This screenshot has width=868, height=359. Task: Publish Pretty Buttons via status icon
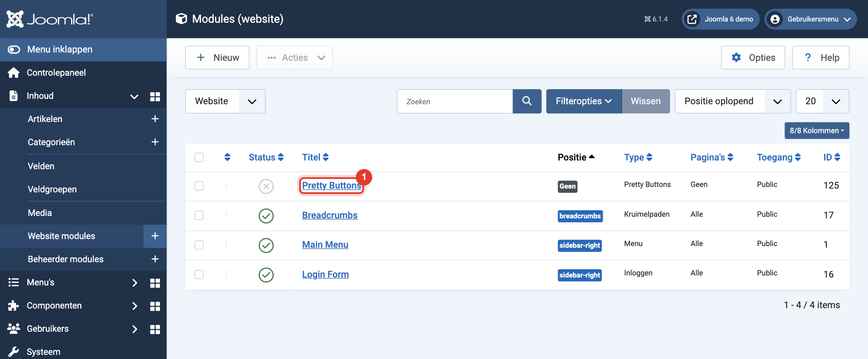pyautogui.click(x=266, y=187)
